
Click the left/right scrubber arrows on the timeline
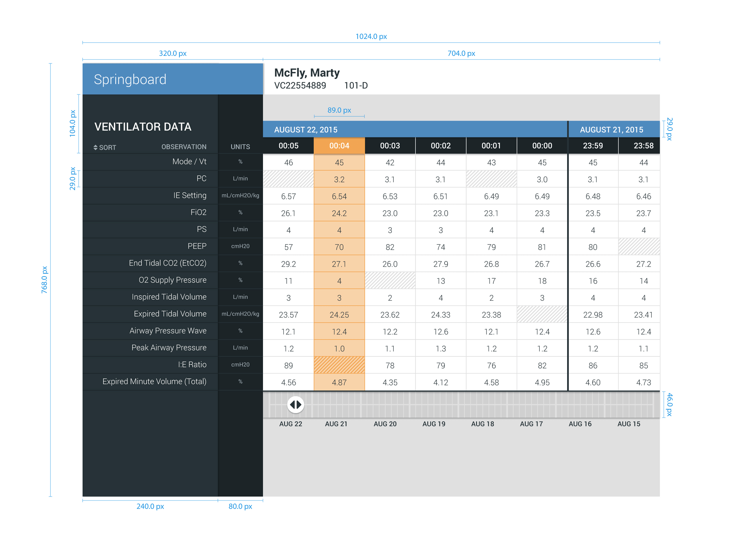click(x=295, y=404)
